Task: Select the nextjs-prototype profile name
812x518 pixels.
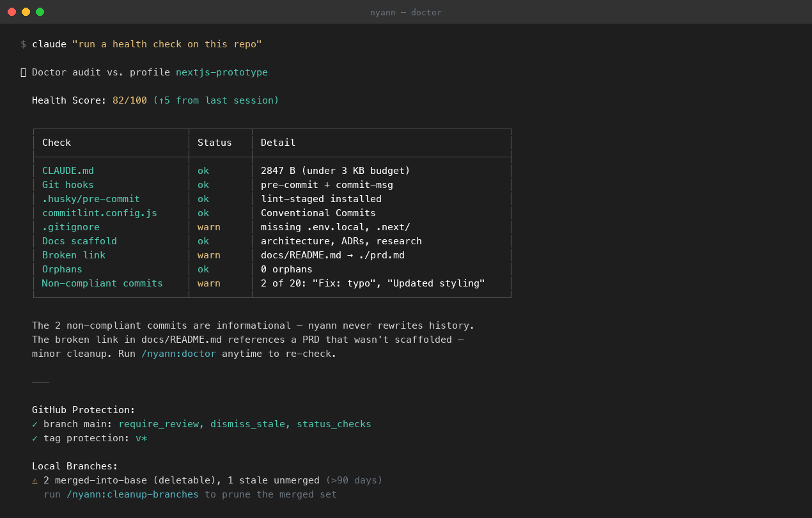Action: 222,72
